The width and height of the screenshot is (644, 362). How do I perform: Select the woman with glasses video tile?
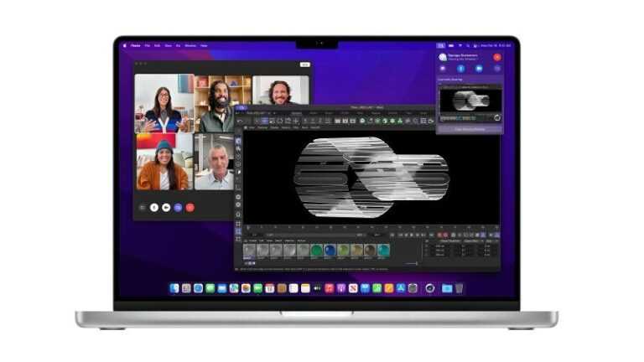[164, 103]
